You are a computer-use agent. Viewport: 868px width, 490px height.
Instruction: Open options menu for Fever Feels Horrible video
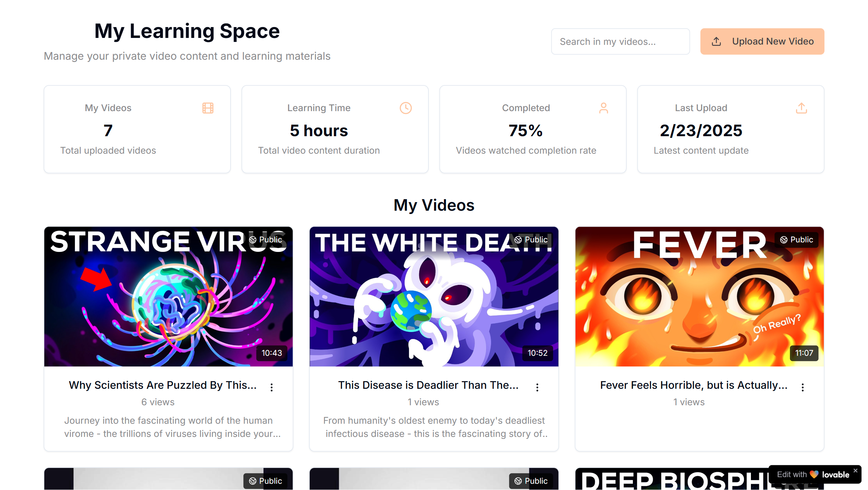pos(803,387)
